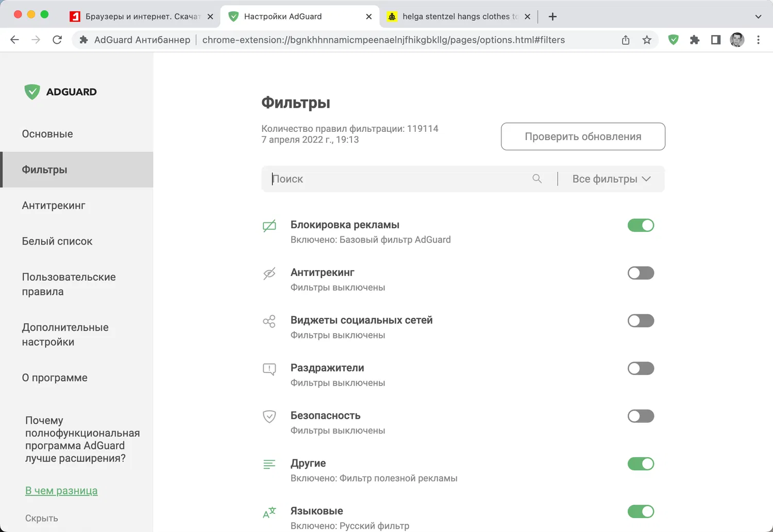Screen dimensions: 773x532
Task: Go to Белый список in sidebar
Action: pos(57,241)
